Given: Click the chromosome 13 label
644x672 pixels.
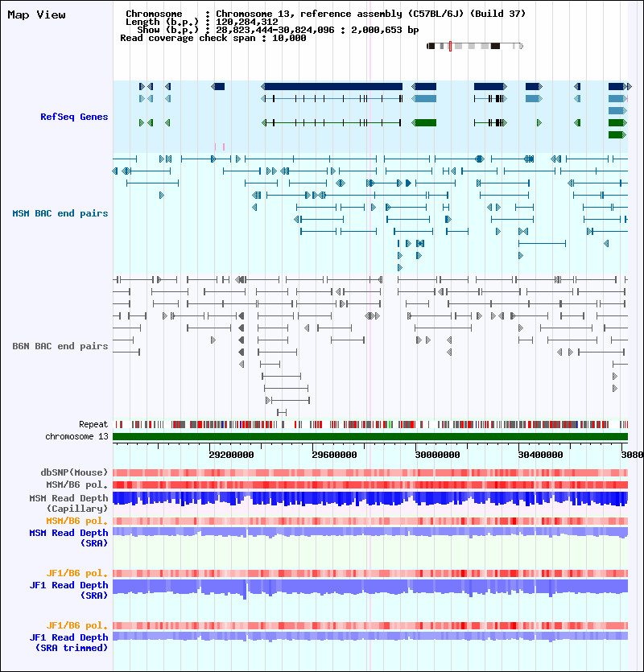Looking at the screenshot, I should tap(76, 436).
